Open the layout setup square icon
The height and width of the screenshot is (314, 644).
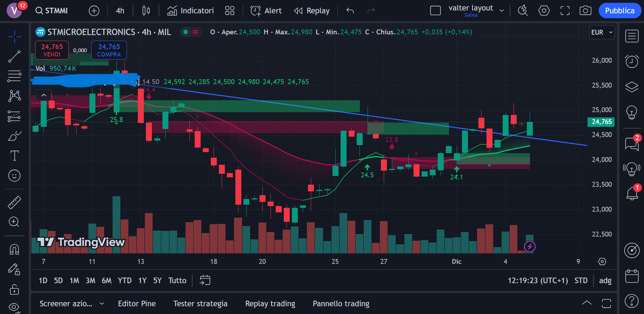coord(435,11)
